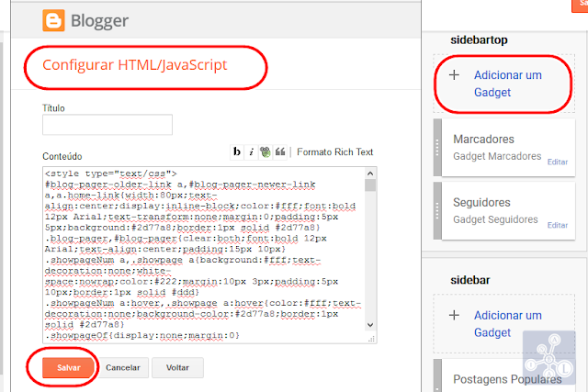Click the plus icon in sidebartop

[x=454, y=75]
